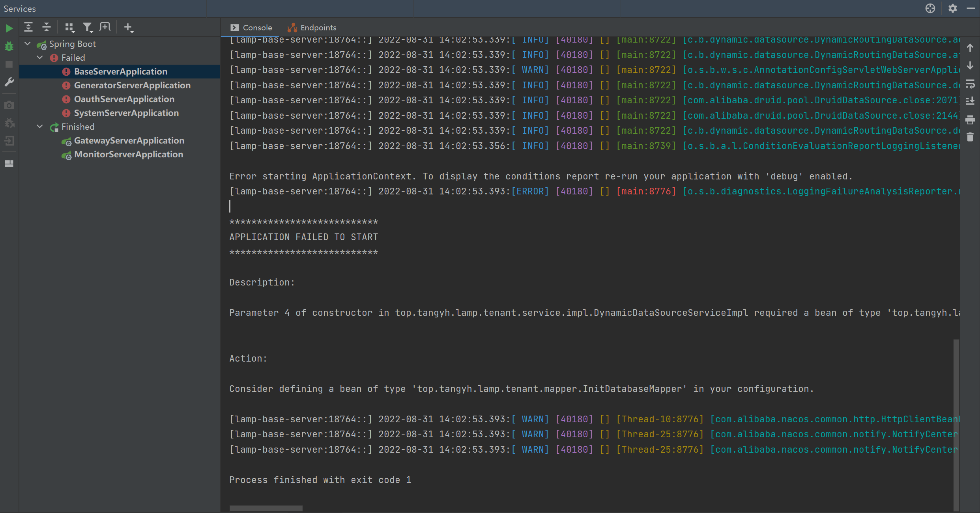980x513 pixels.
Task: Open the wrench edit configuration icon
Action: click(x=9, y=82)
